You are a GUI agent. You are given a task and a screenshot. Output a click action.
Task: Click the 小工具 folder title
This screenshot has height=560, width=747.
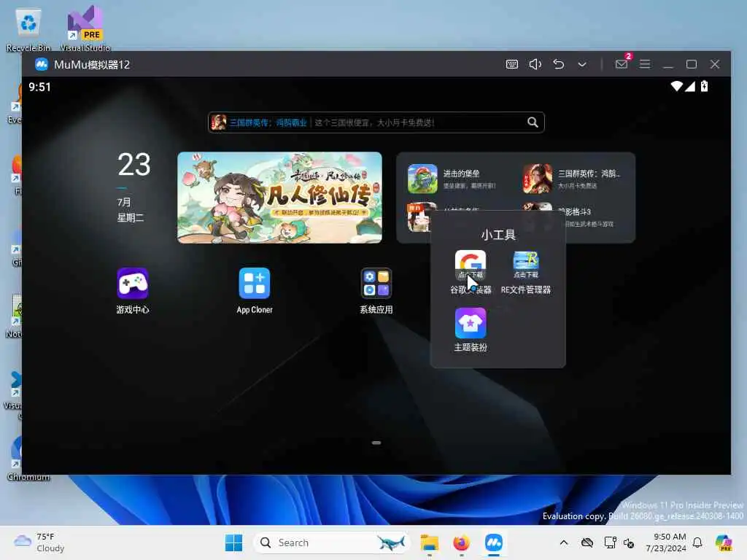point(498,235)
